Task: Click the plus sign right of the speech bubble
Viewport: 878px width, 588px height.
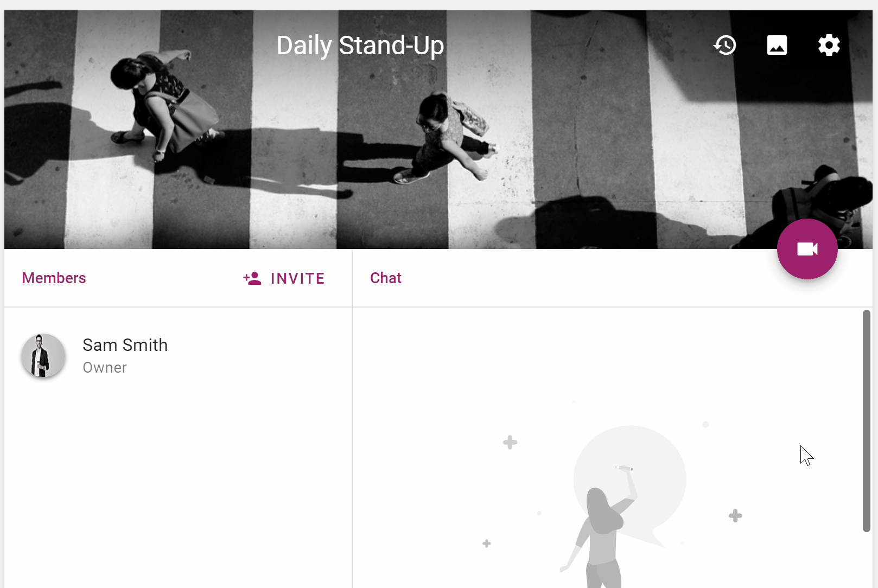Action: tap(735, 515)
